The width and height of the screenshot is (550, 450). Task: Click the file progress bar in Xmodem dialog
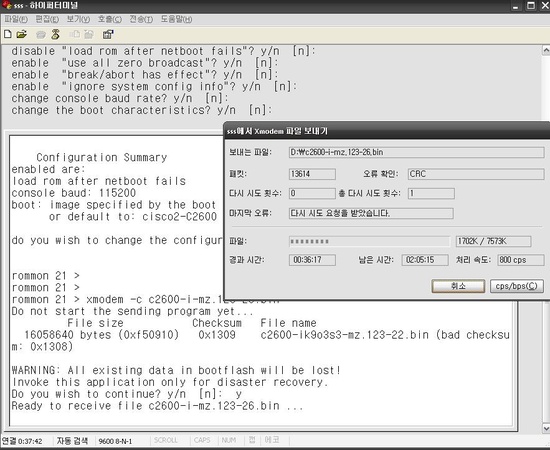tap(369, 241)
